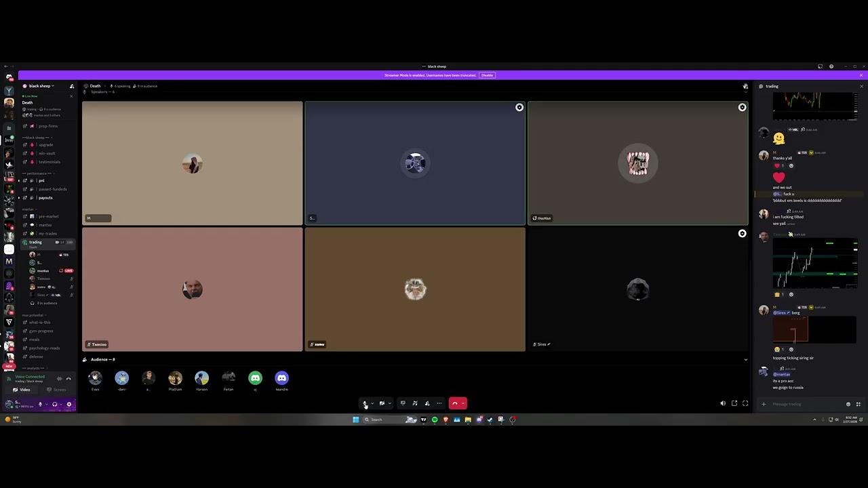Pop out the call window
The width and height of the screenshot is (868, 488).
[734, 403]
